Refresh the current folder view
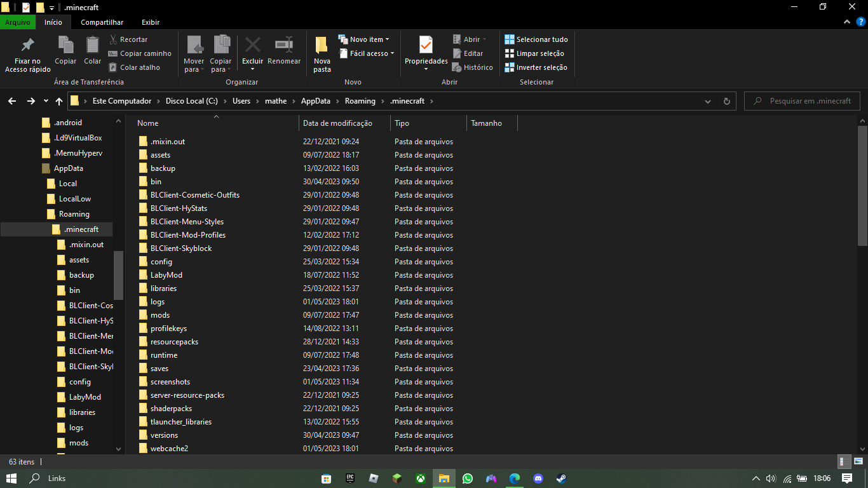This screenshot has width=868, height=488. 727,101
